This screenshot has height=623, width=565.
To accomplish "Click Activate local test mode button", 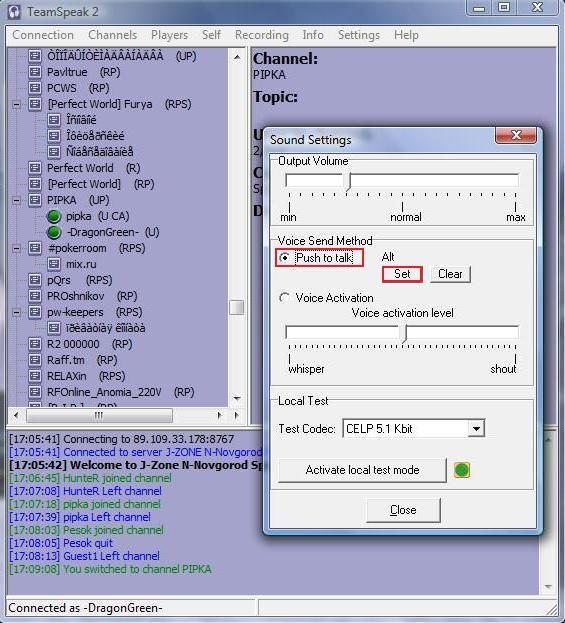I will coord(362,470).
